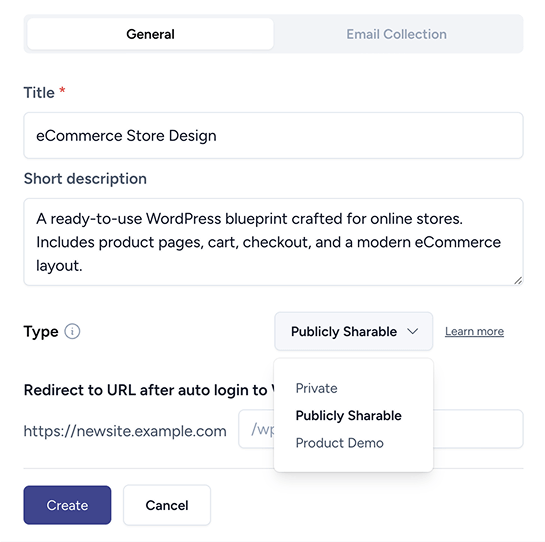Focus the Title input field
Screen dimensions: 545x542
point(273,135)
